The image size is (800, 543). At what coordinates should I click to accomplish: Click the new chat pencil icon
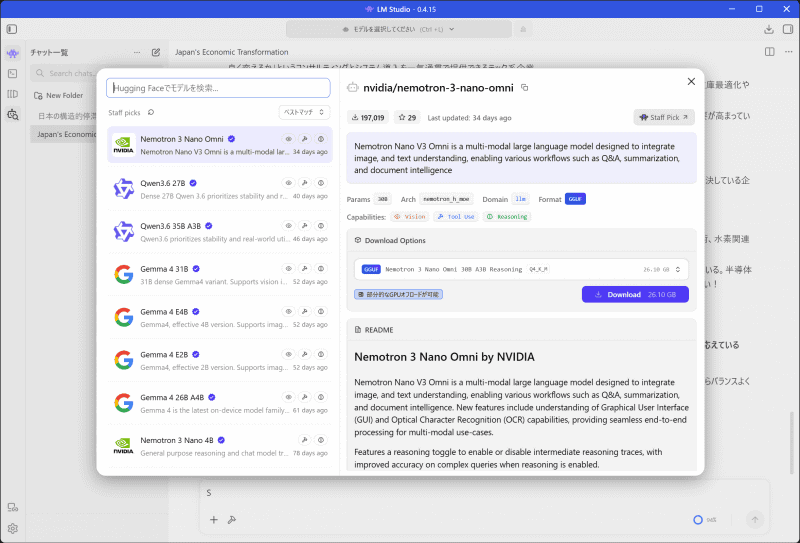click(x=156, y=52)
